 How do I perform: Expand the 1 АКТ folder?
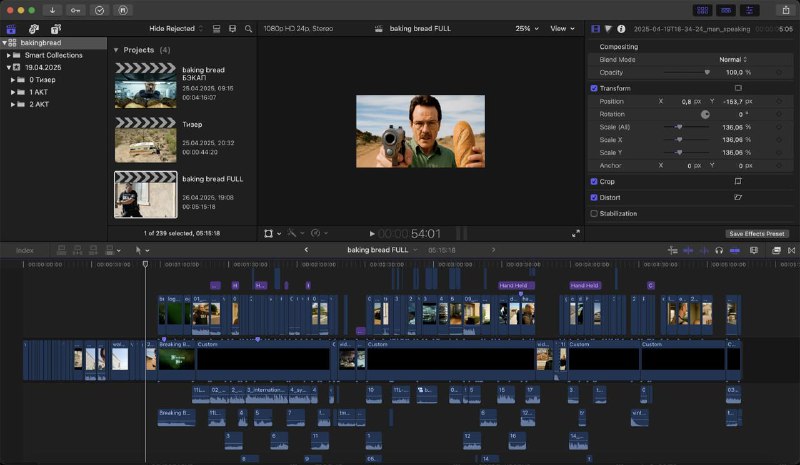[13, 92]
